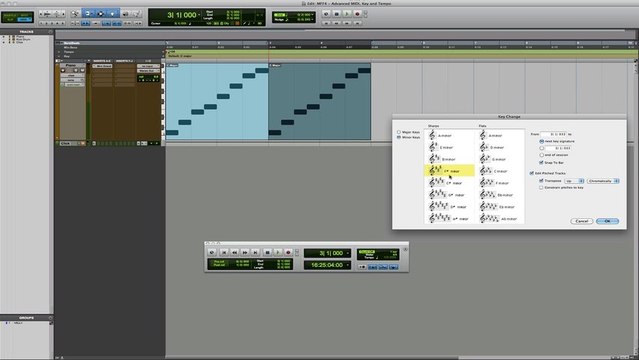
Task: Select the Trimmer tool
Action: (x=88, y=14)
